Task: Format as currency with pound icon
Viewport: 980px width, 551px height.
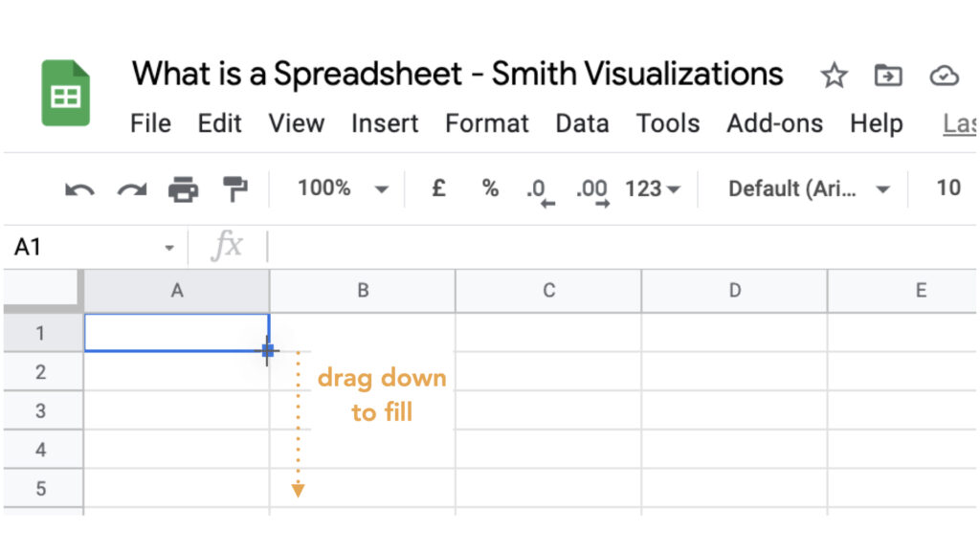Action: coord(438,188)
